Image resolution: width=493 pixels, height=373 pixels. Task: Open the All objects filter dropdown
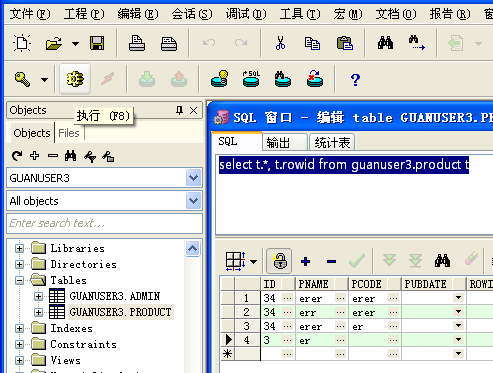click(194, 201)
